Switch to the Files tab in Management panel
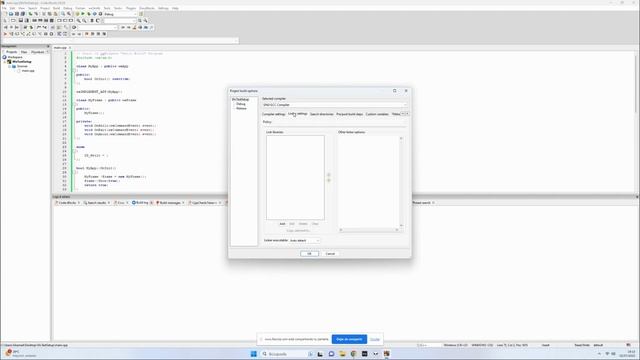Screen dimensions: 640x360 (x=24, y=52)
